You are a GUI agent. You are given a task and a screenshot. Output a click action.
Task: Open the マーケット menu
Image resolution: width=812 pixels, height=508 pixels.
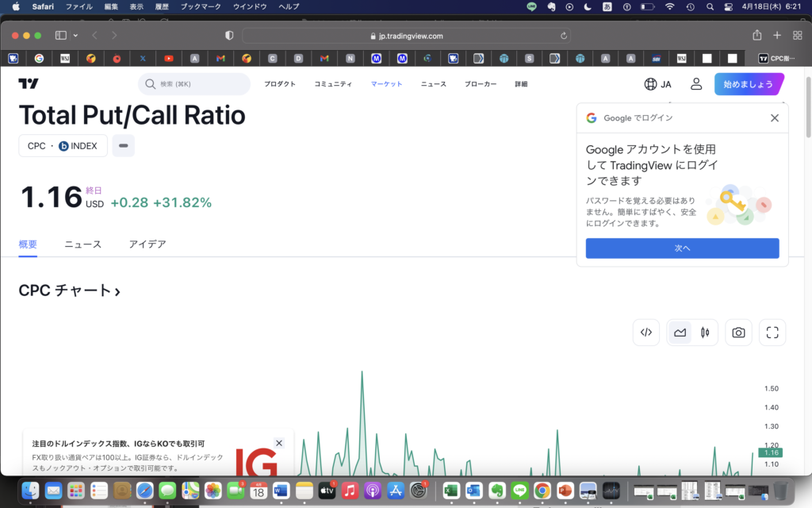tap(386, 84)
